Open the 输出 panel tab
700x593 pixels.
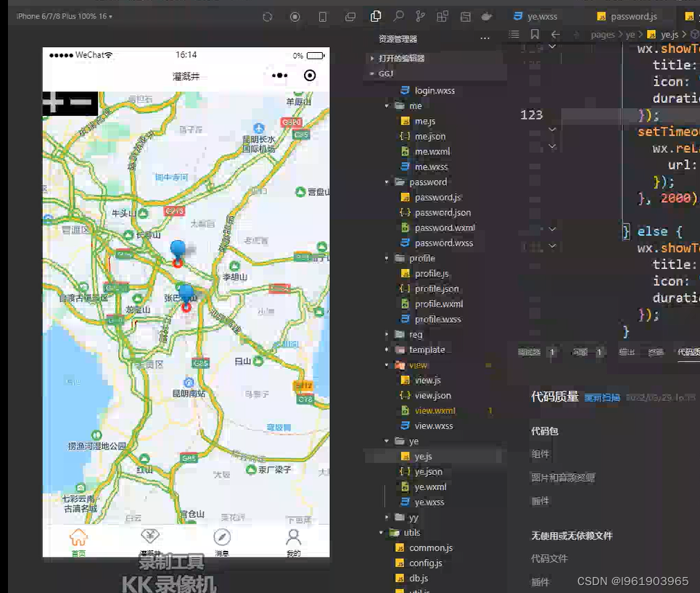[627, 352]
